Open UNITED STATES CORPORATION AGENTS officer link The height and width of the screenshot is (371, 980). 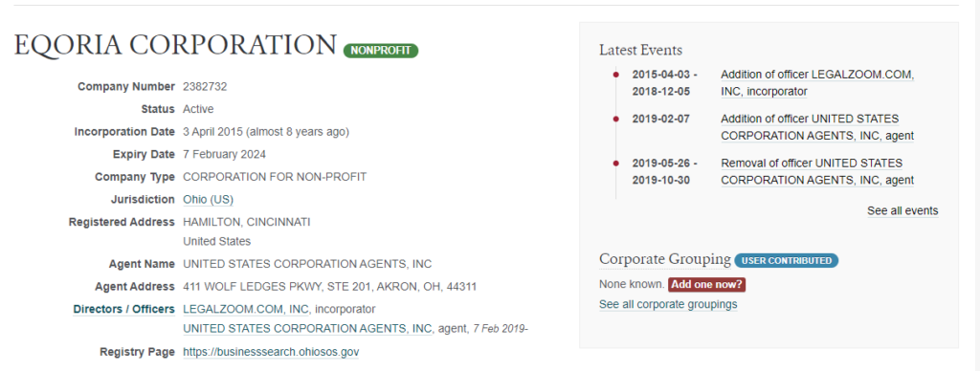pyautogui.click(x=307, y=329)
